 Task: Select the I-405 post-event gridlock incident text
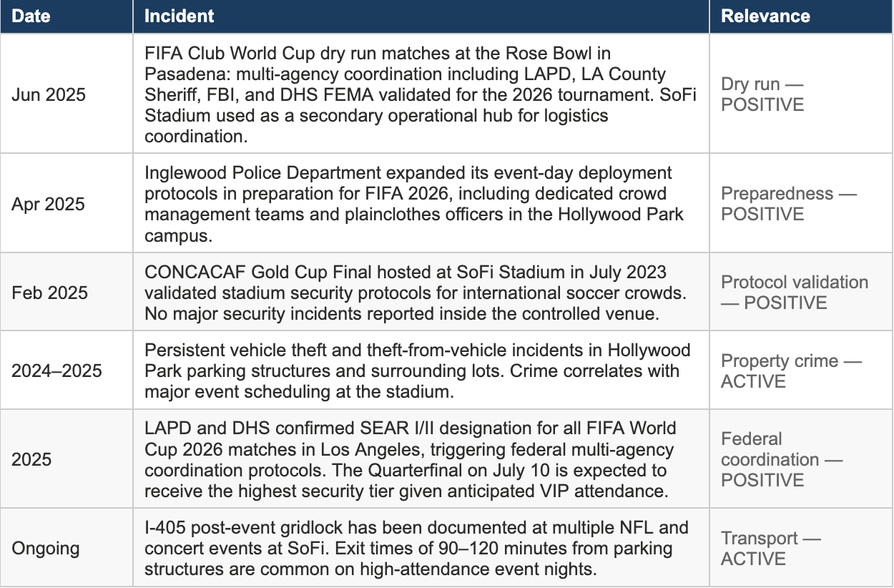click(x=416, y=549)
